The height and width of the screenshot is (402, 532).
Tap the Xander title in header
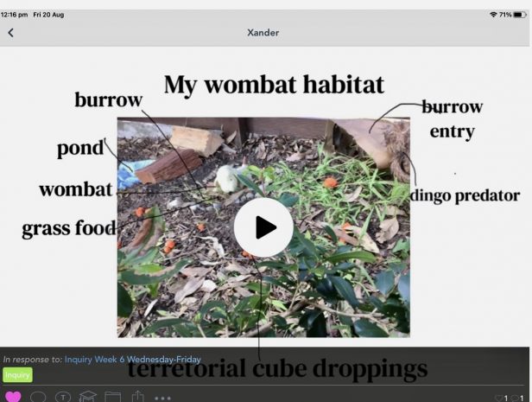[x=263, y=33]
